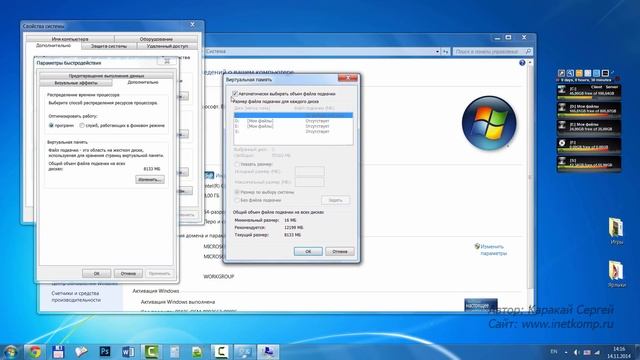Click the volume icon in system tray
The width and height of the screenshot is (640, 360).
pos(576,352)
